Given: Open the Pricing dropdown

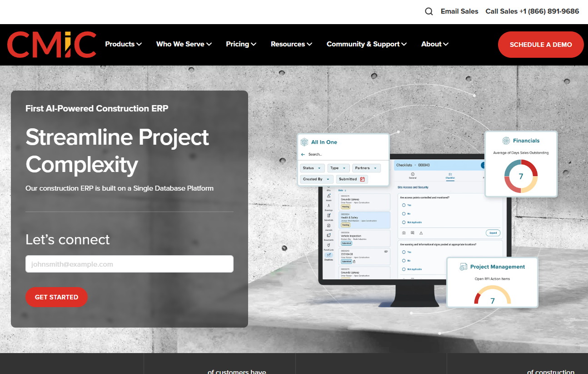Looking at the screenshot, I should point(241,44).
